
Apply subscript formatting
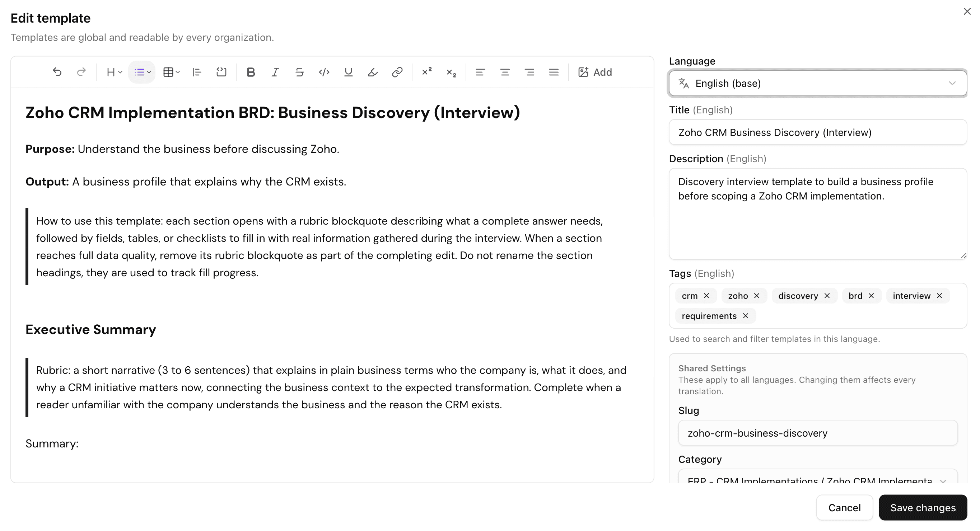(x=451, y=72)
